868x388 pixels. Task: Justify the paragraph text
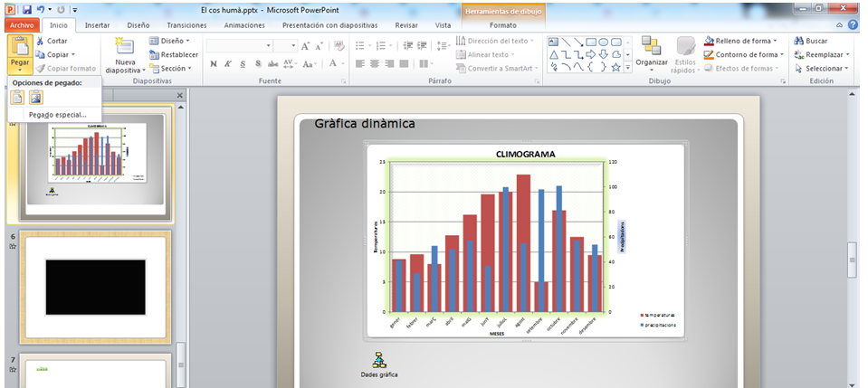404,64
